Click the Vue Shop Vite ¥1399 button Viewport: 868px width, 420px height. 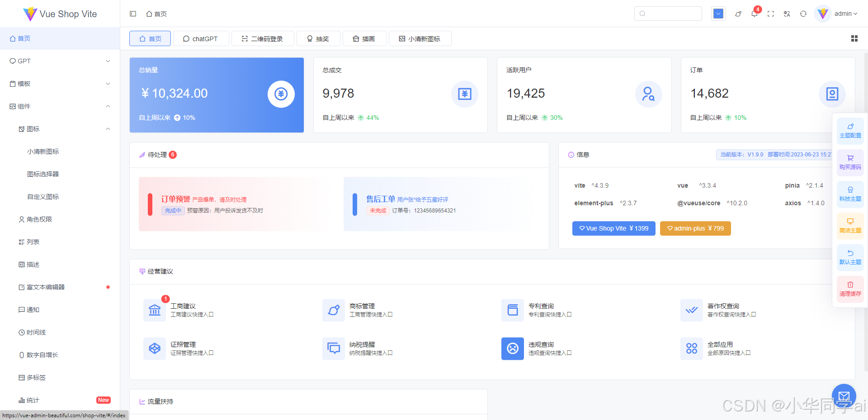click(x=613, y=228)
